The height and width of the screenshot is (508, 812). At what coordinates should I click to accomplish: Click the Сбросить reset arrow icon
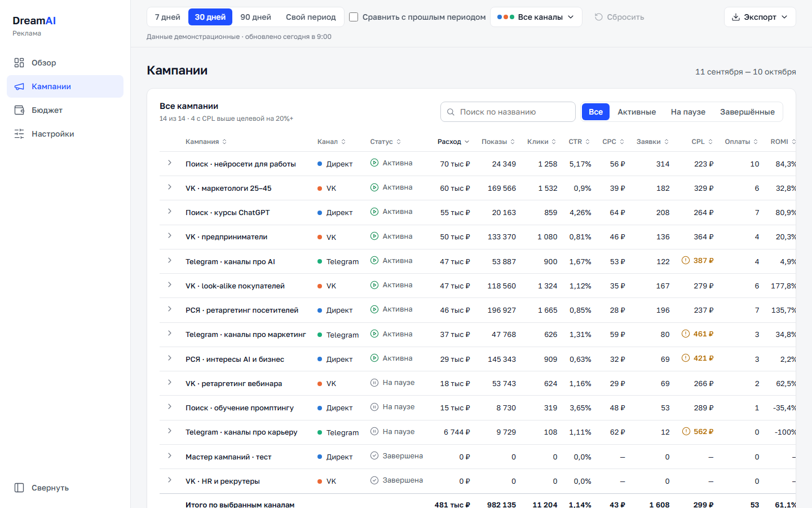click(599, 17)
